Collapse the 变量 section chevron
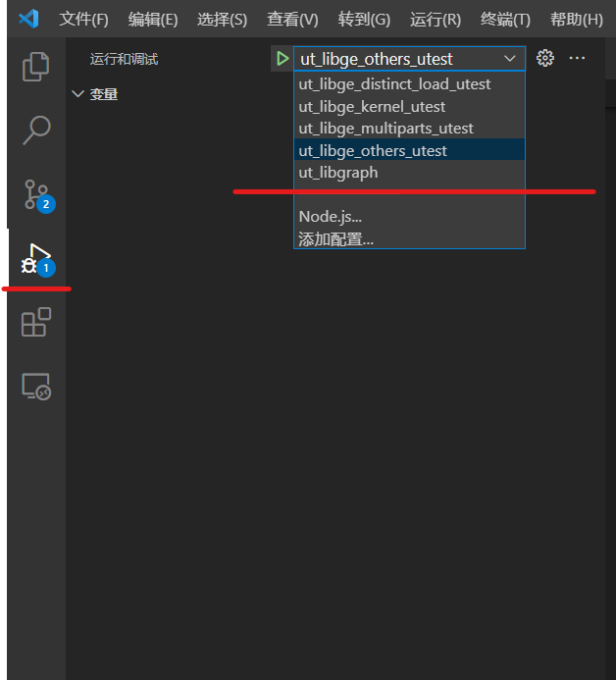The image size is (616, 680). pos(78,94)
